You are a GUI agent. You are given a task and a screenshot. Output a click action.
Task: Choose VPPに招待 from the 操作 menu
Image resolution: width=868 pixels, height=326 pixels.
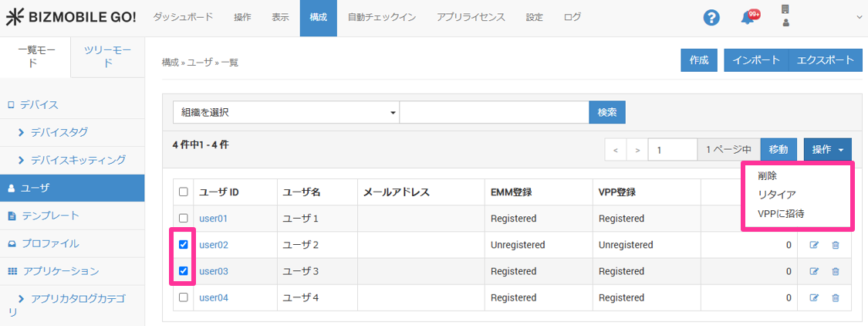781,213
